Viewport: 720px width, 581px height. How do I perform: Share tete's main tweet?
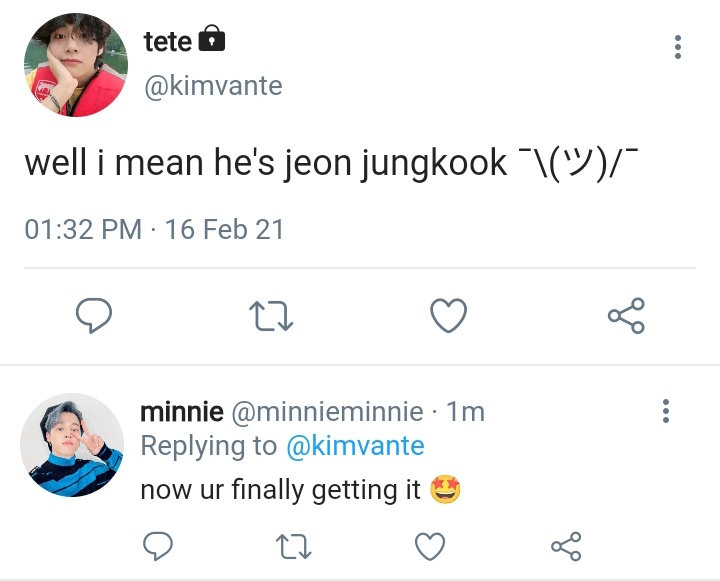tap(626, 315)
